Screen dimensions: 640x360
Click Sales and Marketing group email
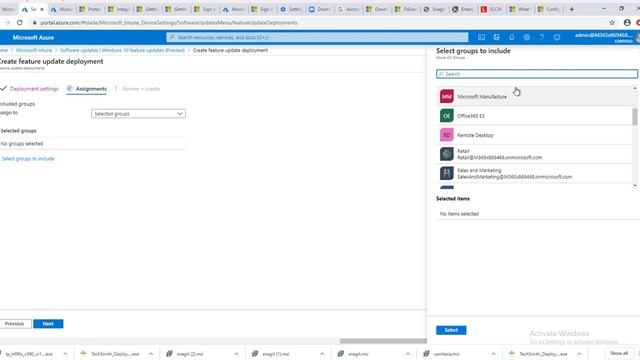tap(514, 177)
